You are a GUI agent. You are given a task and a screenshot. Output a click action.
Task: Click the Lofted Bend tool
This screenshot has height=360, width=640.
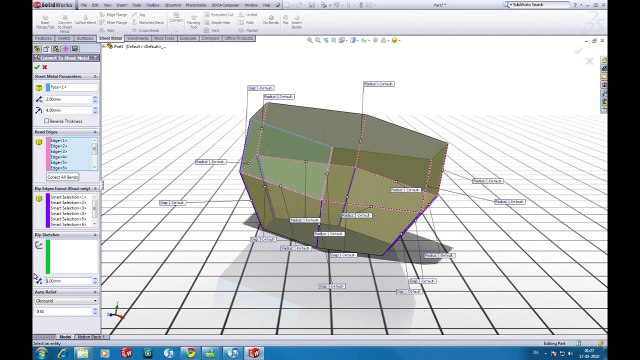tap(85, 20)
